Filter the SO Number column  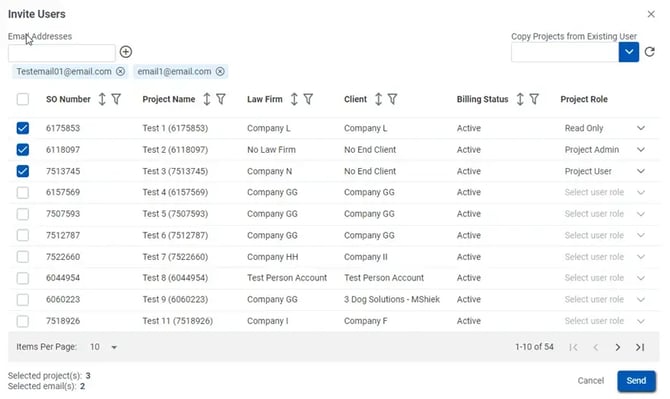point(116,99)
